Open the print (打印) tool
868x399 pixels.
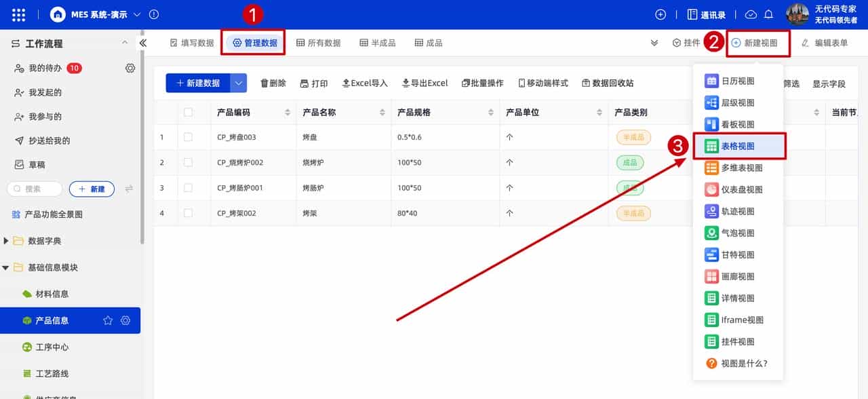[313, 83]
